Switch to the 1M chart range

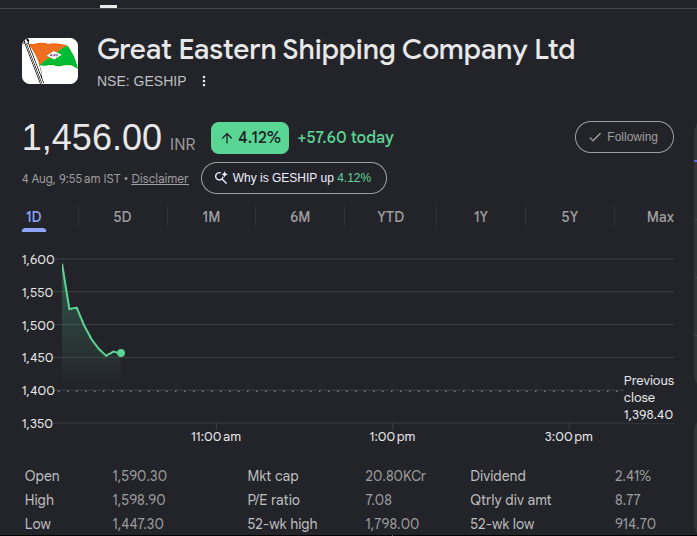(x=211, y=217)
